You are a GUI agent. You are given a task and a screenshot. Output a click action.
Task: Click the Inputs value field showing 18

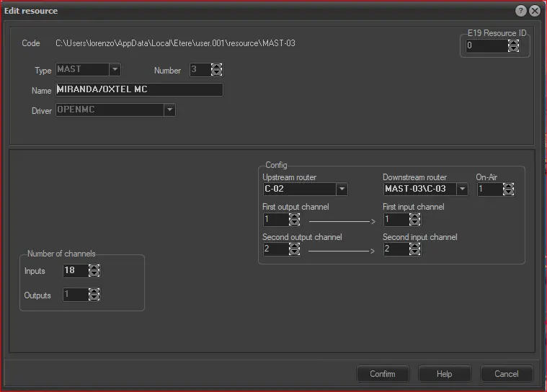[x=75, y=271]
